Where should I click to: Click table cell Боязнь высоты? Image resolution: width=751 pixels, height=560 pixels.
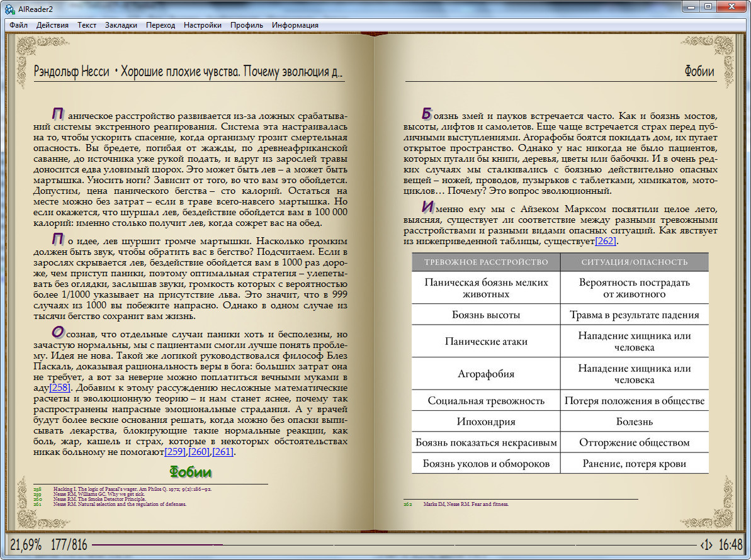486,315
